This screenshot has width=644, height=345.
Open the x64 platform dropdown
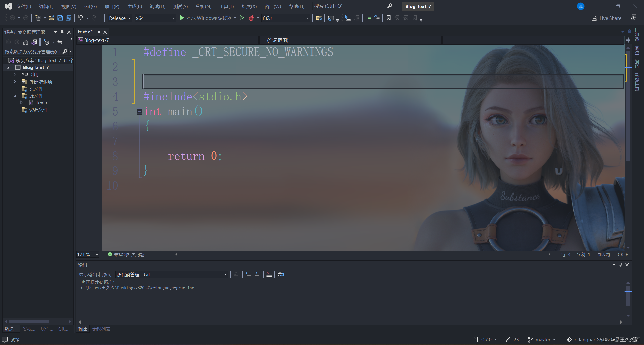pyautogui.click(x=155, y=18)
